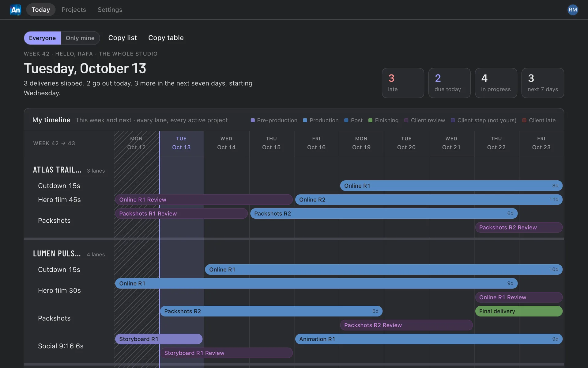The width and height of the screenshot is (588, 368).
Task: Select the TUE Oct 13 column header
Action: click(181, 143)
